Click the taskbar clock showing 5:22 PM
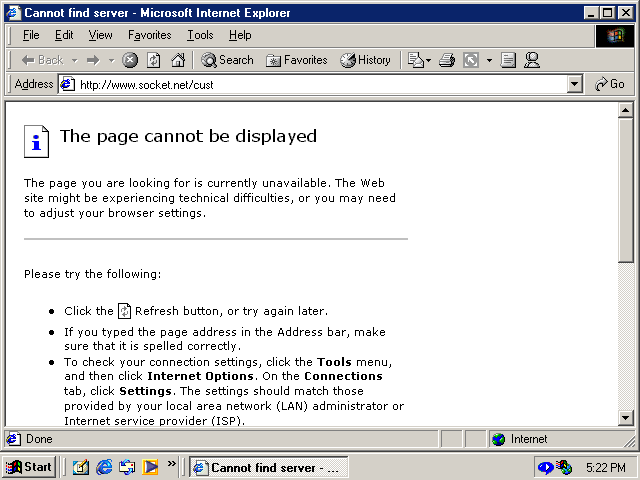640x480 pixels. click(606, 467)
